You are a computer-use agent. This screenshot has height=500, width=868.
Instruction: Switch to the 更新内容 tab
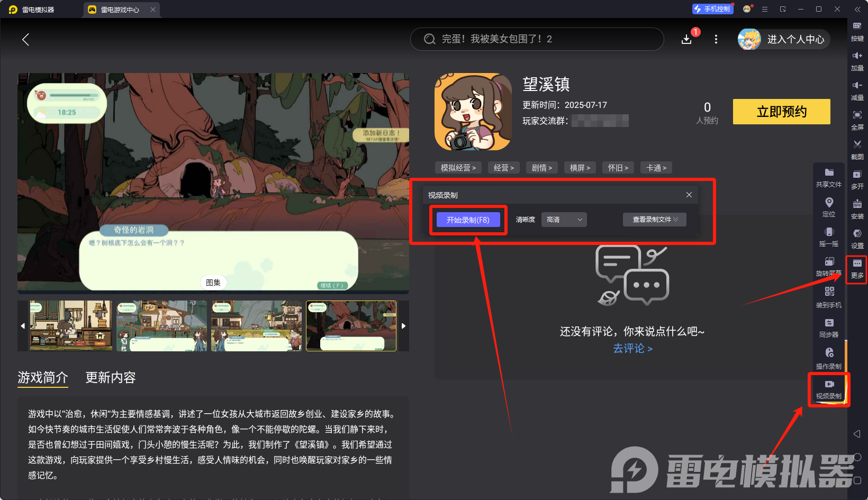coord(111,377)
